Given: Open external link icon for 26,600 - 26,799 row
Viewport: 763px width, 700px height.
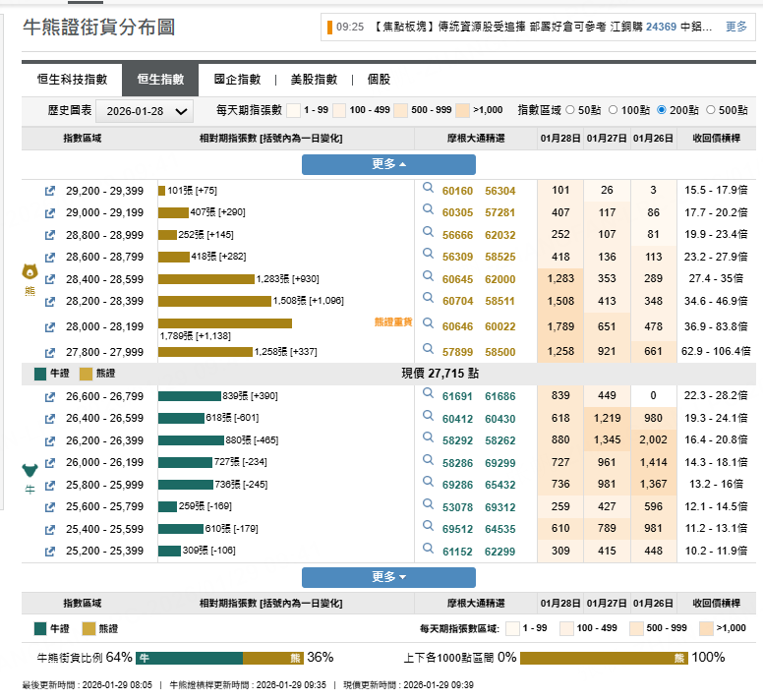Looking at the screenshot, I should (49, 397).
